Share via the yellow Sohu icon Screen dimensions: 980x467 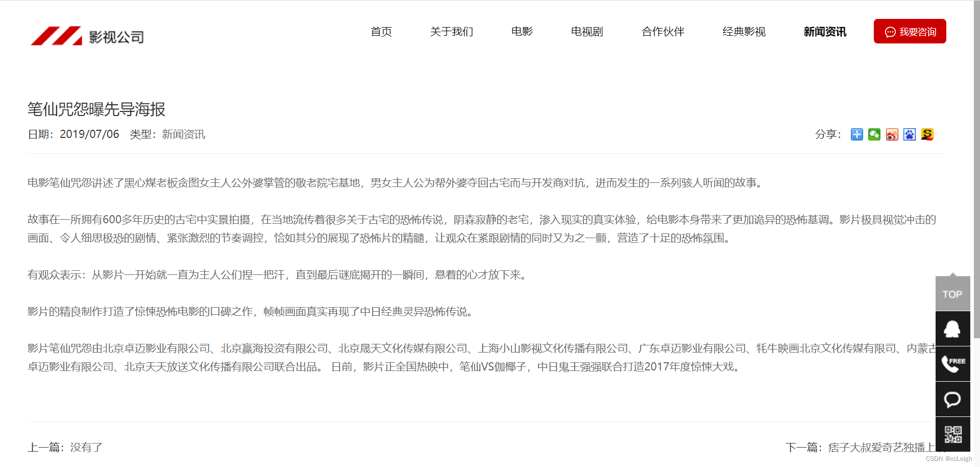pos(927,134)
